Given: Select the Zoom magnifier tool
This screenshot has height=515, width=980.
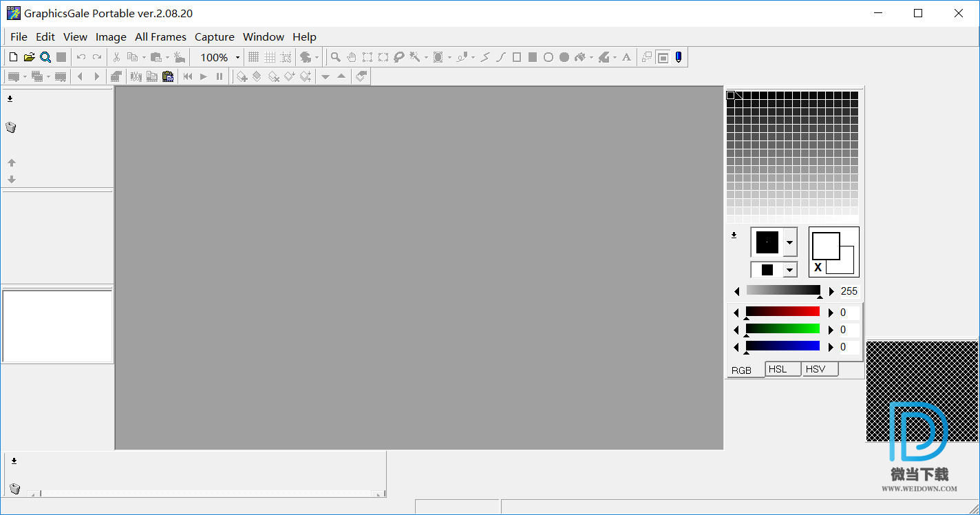Looking at the screenshot, I should (x=335, y=57).
